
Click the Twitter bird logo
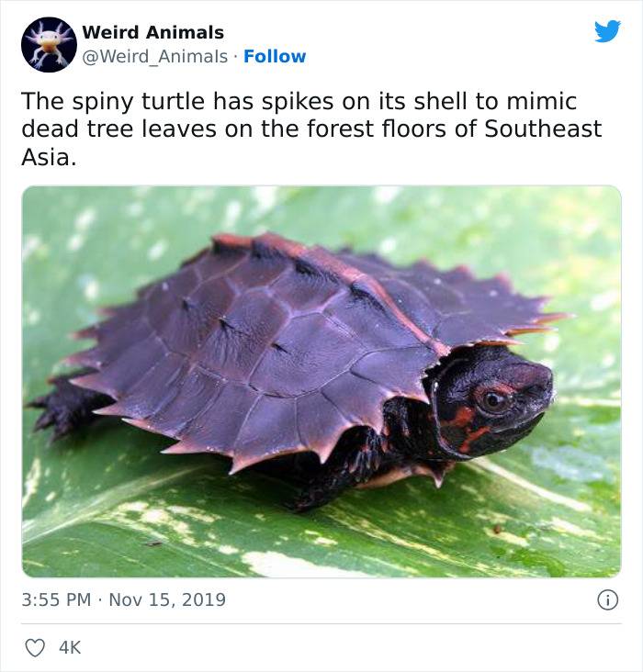[607, 31]
